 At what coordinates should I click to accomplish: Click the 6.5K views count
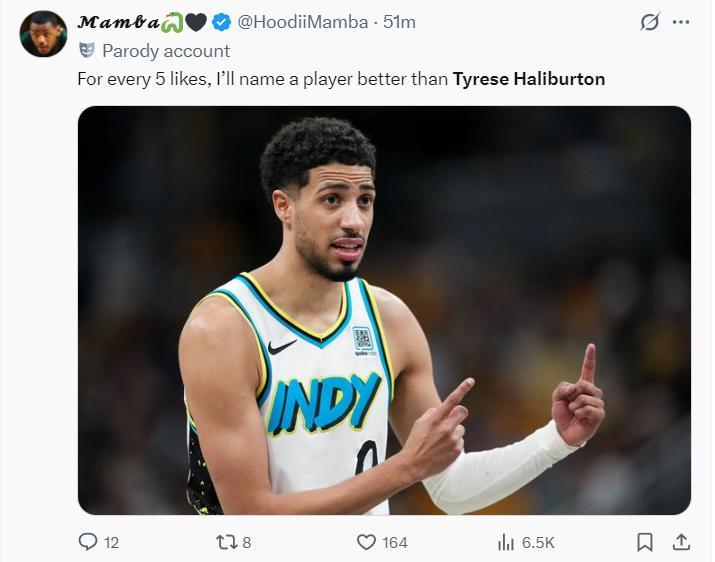(x=538, y=542)
